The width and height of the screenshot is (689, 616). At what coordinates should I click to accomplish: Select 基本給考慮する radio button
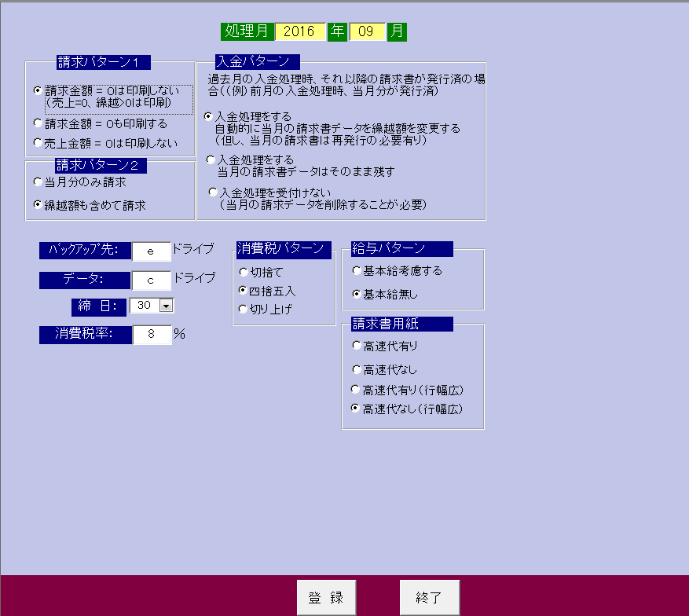[x=357, y=270]
